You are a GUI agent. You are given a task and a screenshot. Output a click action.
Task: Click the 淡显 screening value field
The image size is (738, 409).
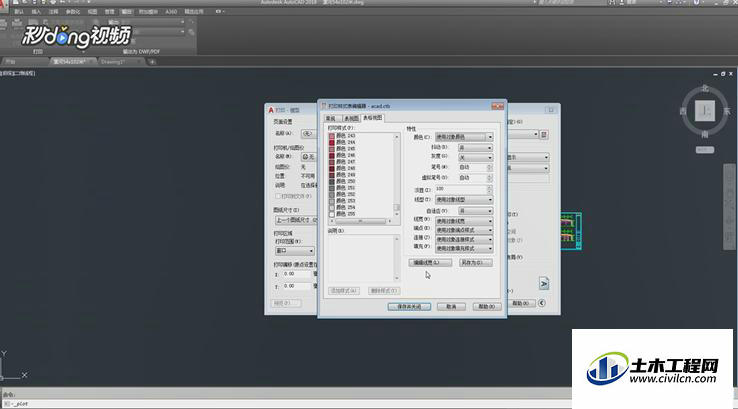(x=464, y=189)
